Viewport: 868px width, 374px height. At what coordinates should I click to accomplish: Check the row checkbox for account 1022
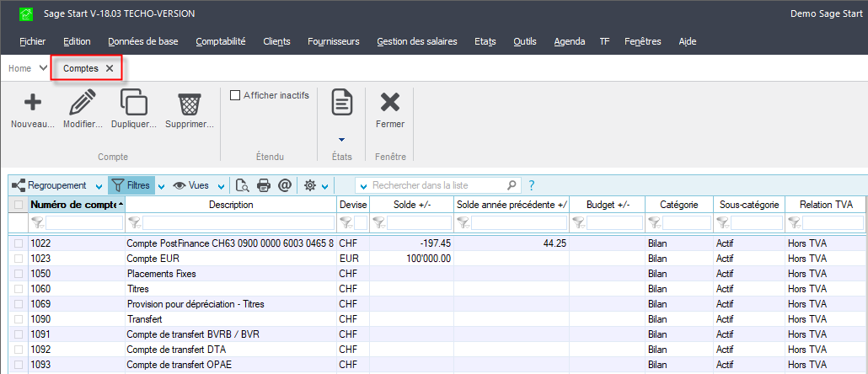tap(19, 243)
